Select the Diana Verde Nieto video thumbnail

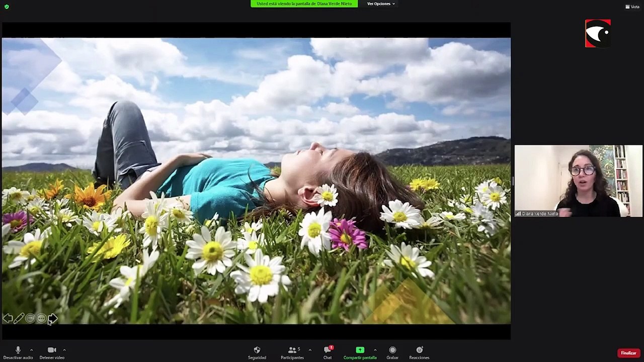578,181
